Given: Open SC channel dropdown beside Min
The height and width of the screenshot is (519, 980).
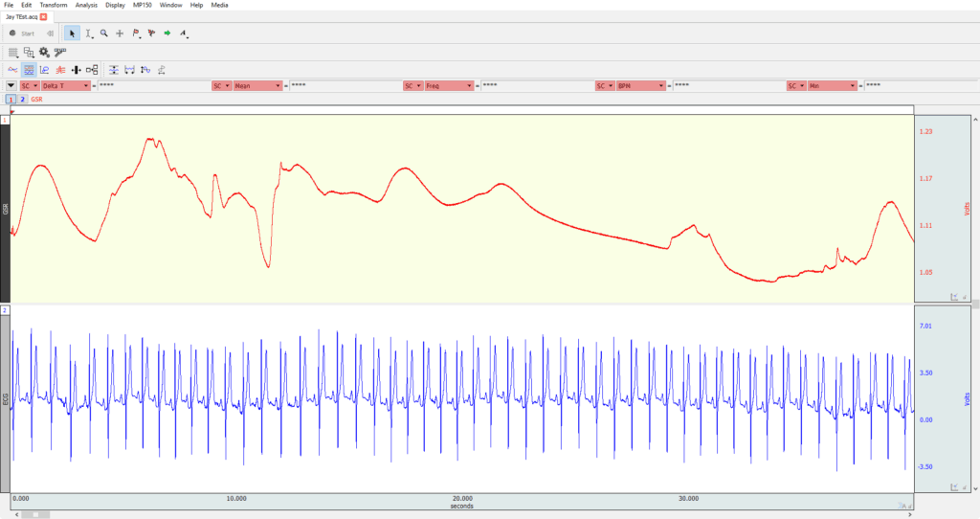Looking at the screenshot, I should [x=796, y=85].
